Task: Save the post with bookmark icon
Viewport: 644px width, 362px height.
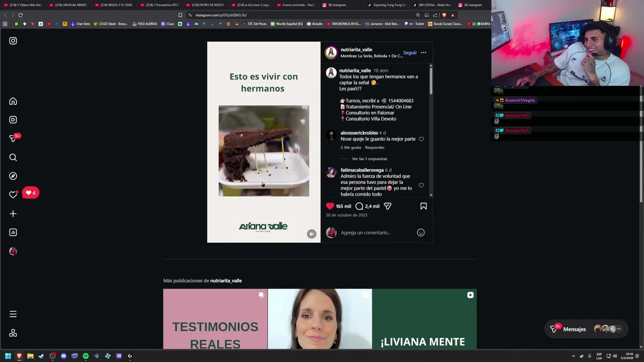Action: pos(424,206)
